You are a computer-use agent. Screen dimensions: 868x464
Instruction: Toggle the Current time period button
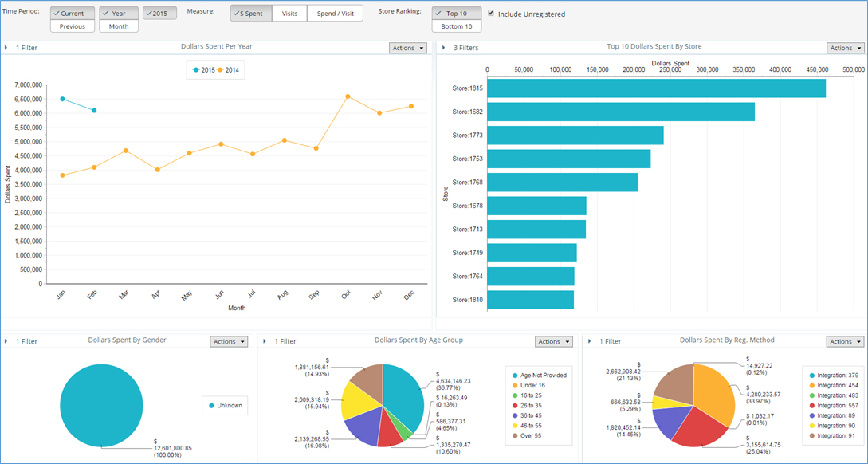point(73,14)
